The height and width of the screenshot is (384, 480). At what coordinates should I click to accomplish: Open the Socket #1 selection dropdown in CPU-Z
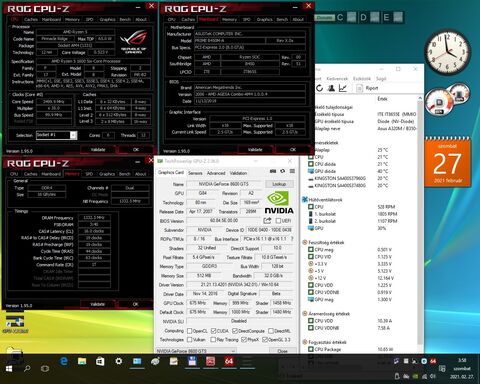pyautogui.click(x=73, y=135)
